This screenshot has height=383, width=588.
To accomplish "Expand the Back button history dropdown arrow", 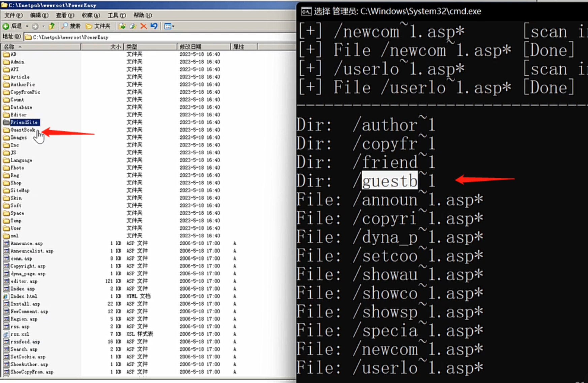I will point(27,26).
